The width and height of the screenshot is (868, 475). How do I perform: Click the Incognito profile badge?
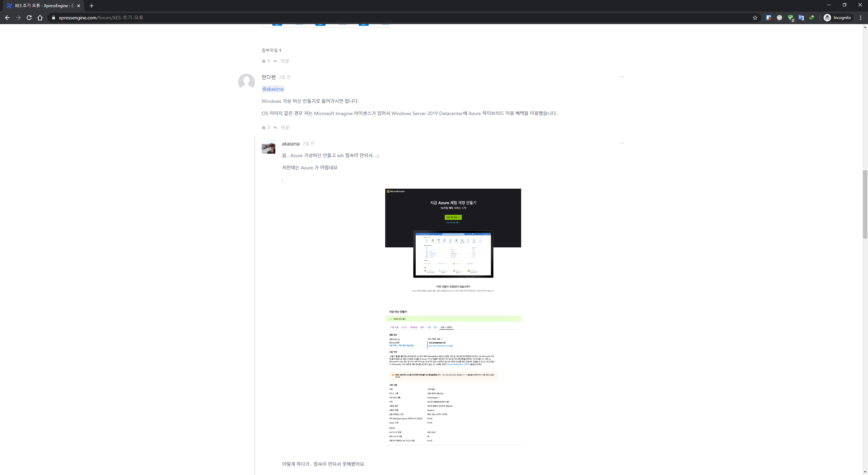(837, 17)
